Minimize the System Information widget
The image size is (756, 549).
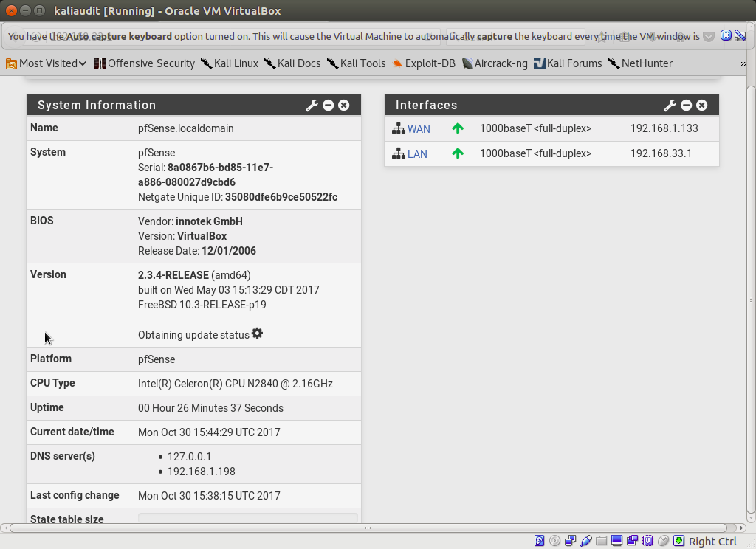(329, 105)
